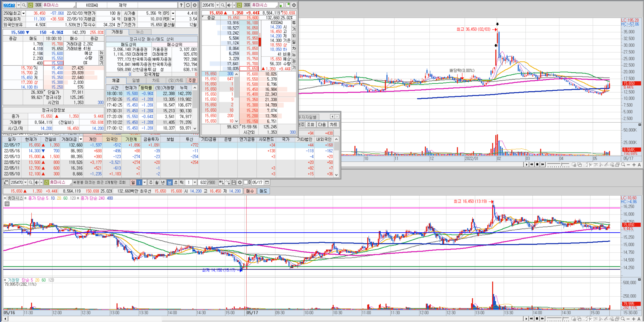Select the 월 (monthly) period button

click(x=157, y=183)
